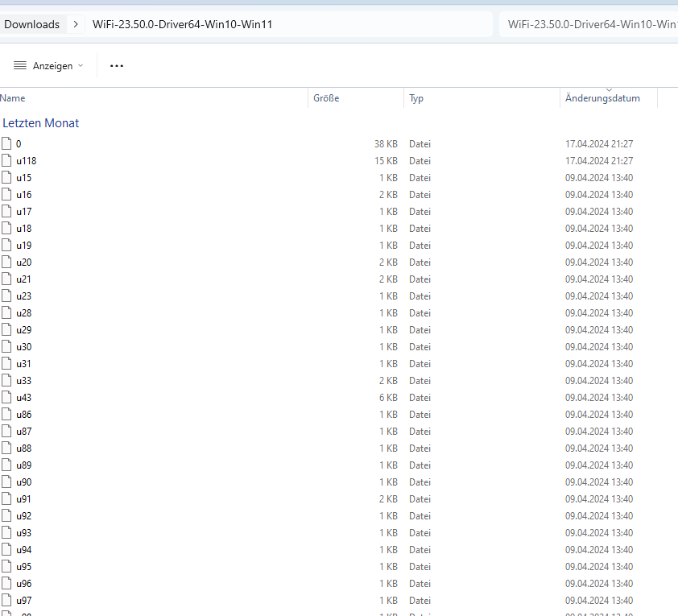This screenshot has height=616, width=678.
Task: Select the file icon of u90
Action: [6, 482]
